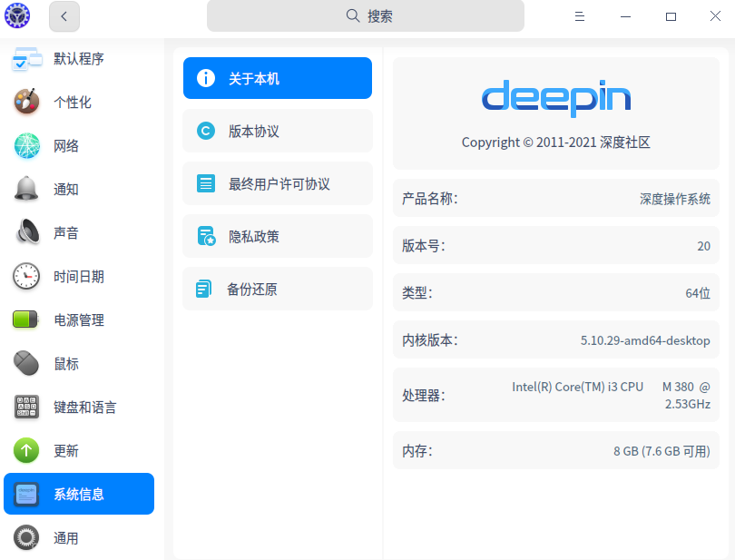Open Backup and Restore (备份还原) section
735x560 pixels.
(x=278, y=290)
